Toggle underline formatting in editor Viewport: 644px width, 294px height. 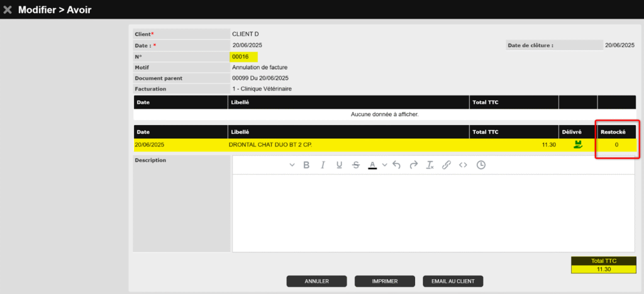tap(340, 165)
